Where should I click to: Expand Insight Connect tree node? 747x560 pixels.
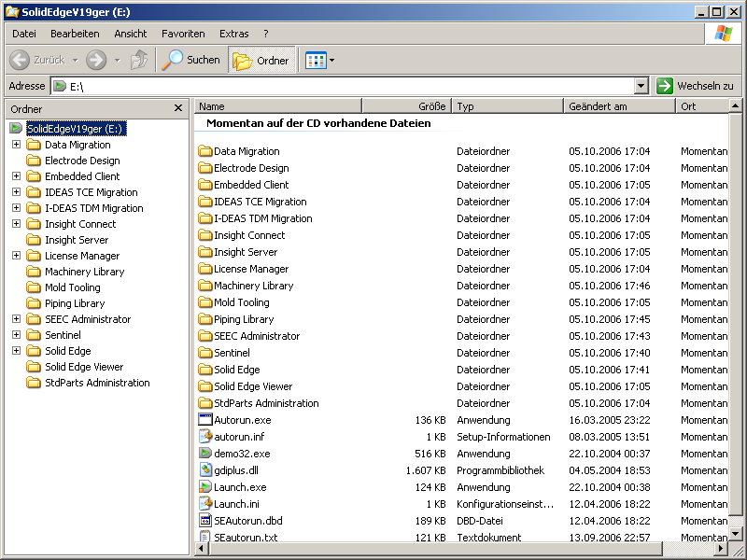coord(16,224)
